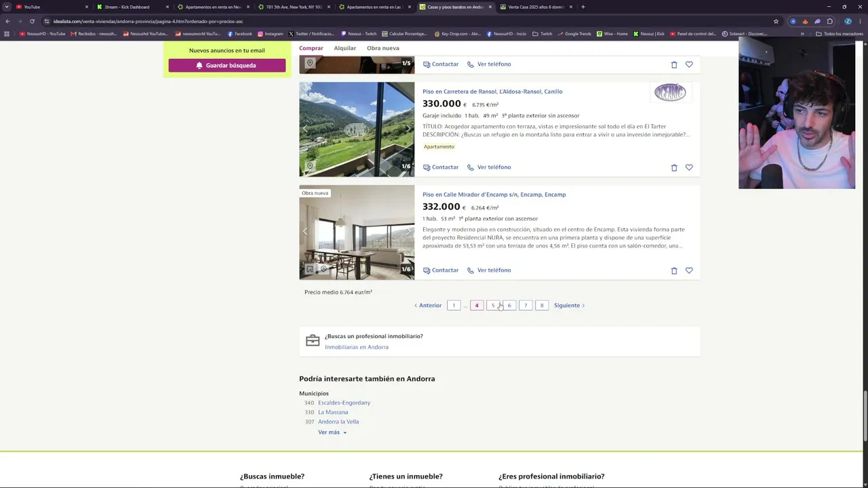Contact the advertiser of the 330.000 € listing
The image size is (868, 488).
coord(441,167)
